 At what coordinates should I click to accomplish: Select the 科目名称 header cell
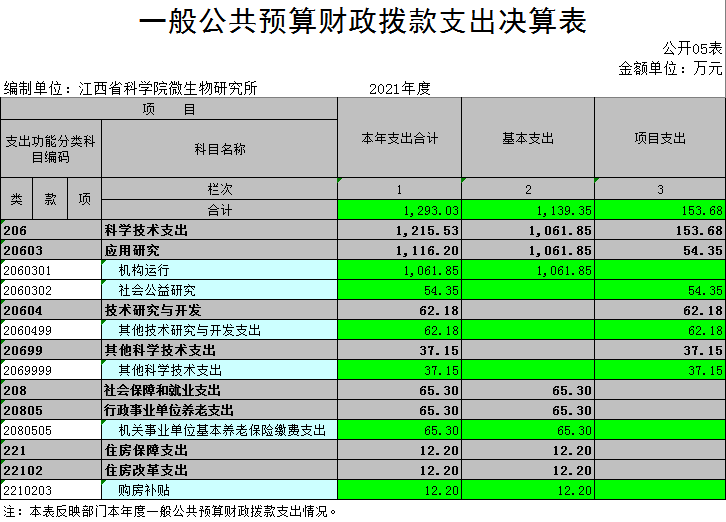coord(219,149)
